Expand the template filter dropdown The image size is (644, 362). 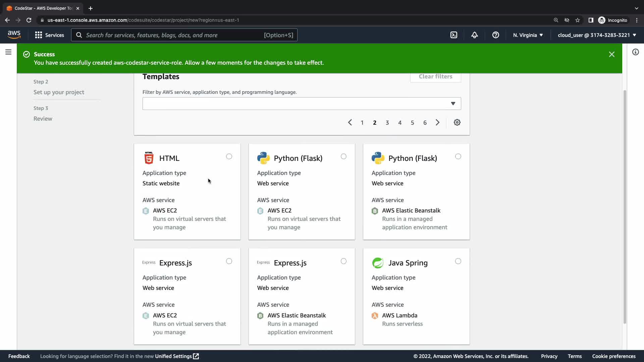click(x=453, y=104)
